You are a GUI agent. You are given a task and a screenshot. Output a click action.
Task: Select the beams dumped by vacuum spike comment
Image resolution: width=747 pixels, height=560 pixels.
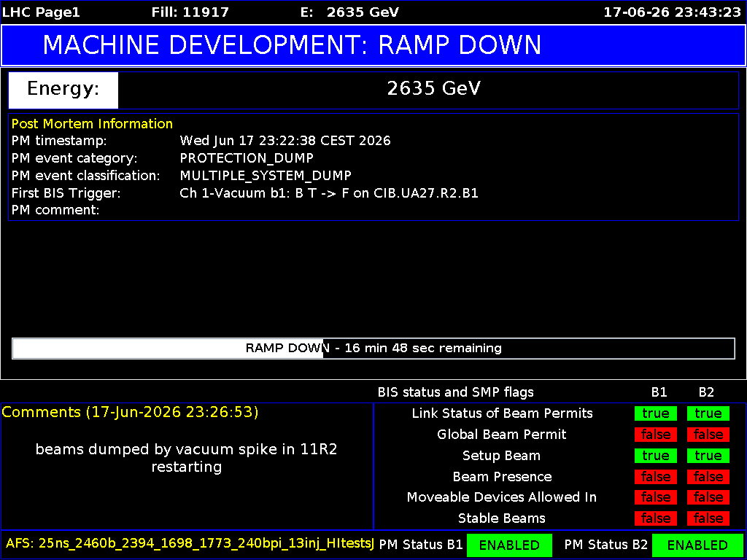click(x=187, y=449)
